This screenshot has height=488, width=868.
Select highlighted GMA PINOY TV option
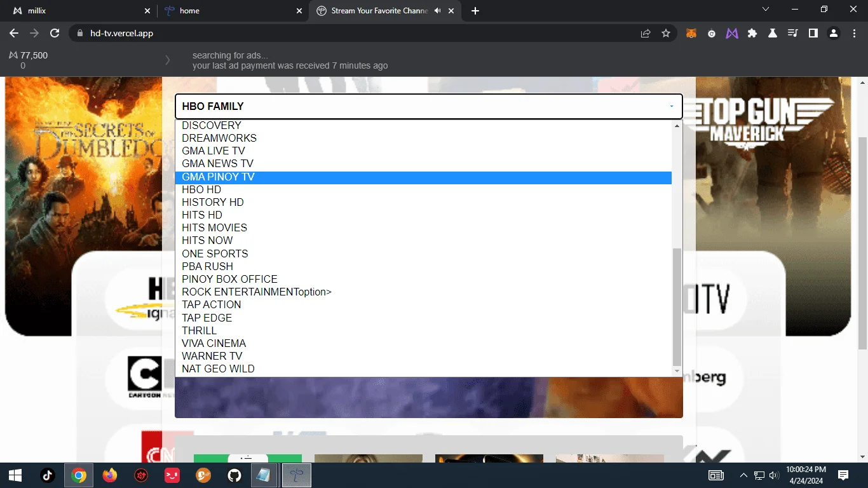coord(423,177)
